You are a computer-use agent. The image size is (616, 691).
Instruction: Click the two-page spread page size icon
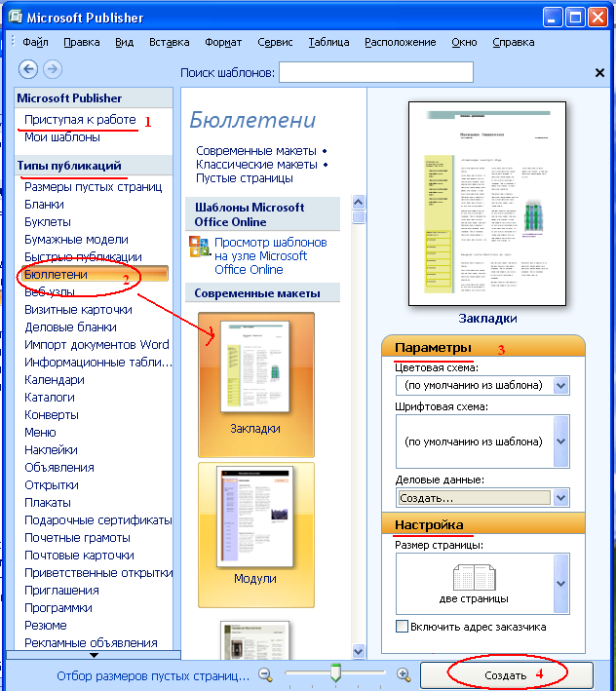474,577
